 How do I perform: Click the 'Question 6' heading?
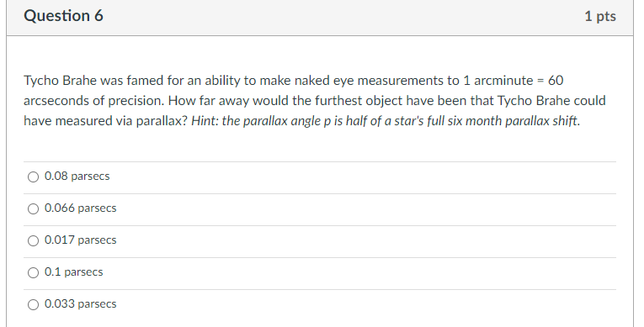64,16
